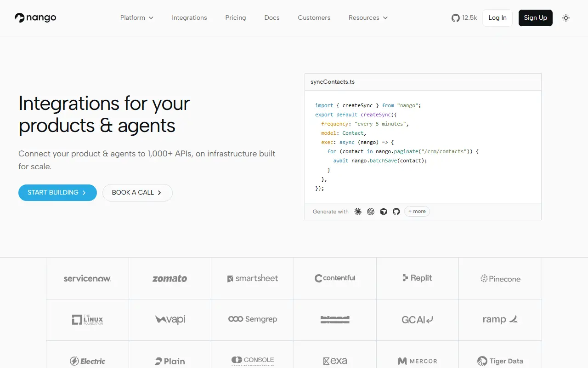The height and width of the screenshot is (368, 588).
Task: Open the Customers page
Action: tap(314, 18)
